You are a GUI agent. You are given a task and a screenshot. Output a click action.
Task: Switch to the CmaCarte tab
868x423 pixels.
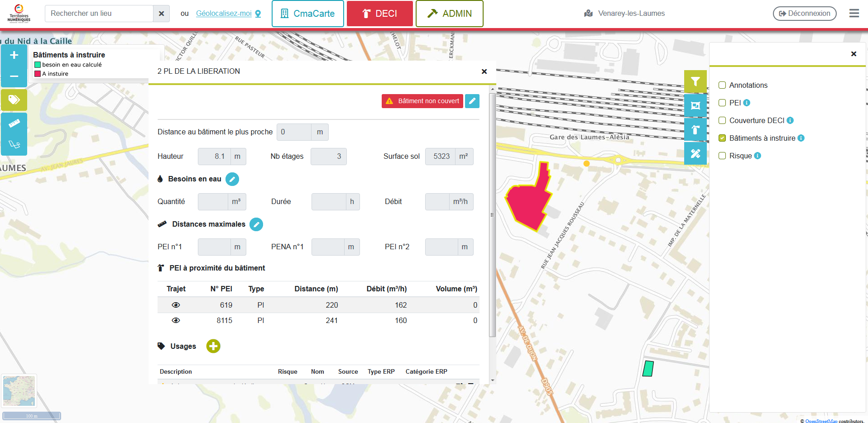[x=307, y=14]
